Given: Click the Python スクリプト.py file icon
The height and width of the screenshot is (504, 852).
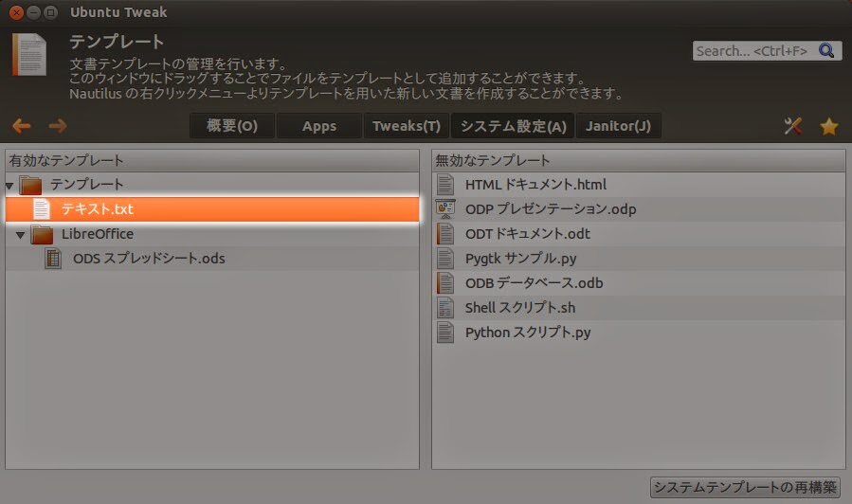Looking at the screenshot, I should pyautogui.click(x=445, y=333).
